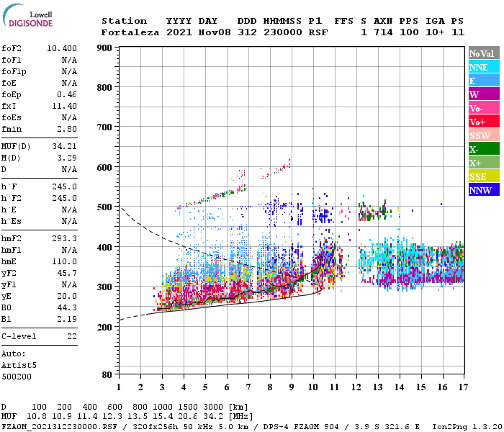Click the MUF table value 34.2
The height and width of the screenshot is (432, 504).
(x=213, y=417)
